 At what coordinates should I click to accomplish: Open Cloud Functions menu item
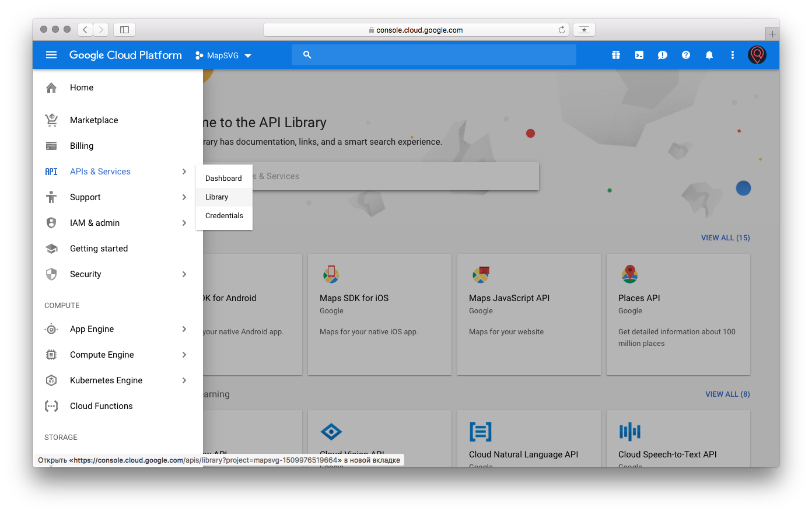pos(118,406)
